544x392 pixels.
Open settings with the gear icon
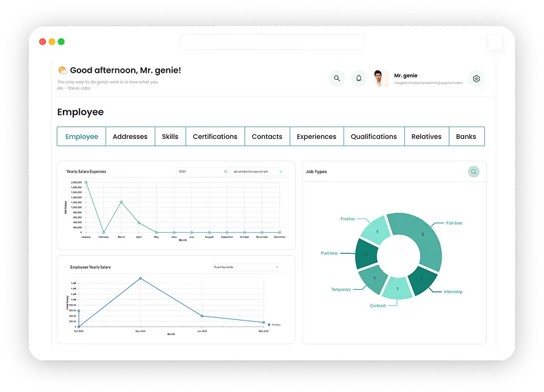point(476,79)
